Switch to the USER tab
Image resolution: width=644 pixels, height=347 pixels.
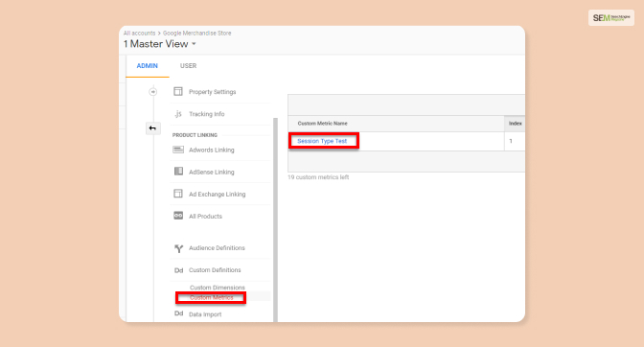point(188,66)
